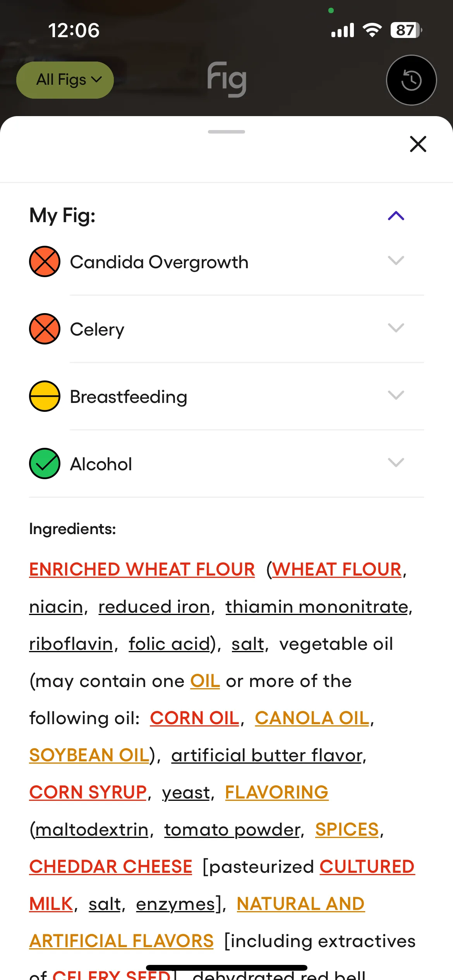Open the All Figs dropdown
Screen dimensions: 453x980
pyautogui.click(x=65, y=80)
